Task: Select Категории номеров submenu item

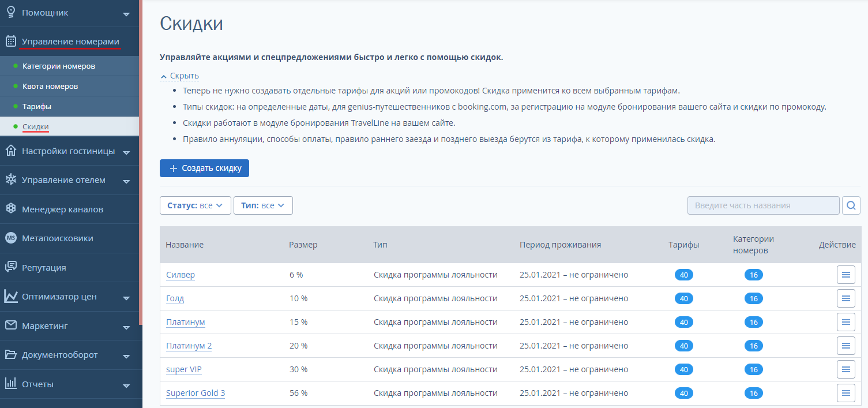Action: 59,66
